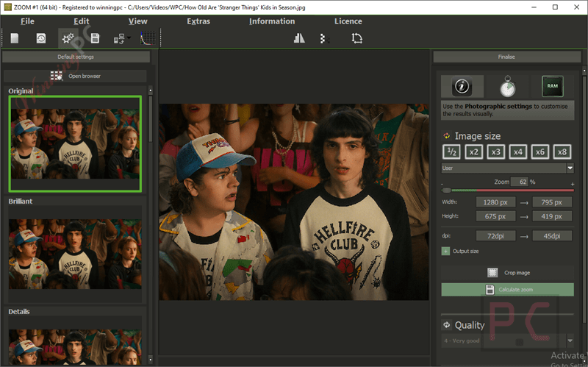Click the Default settings header button
The image size is (588, 367).
76,57
